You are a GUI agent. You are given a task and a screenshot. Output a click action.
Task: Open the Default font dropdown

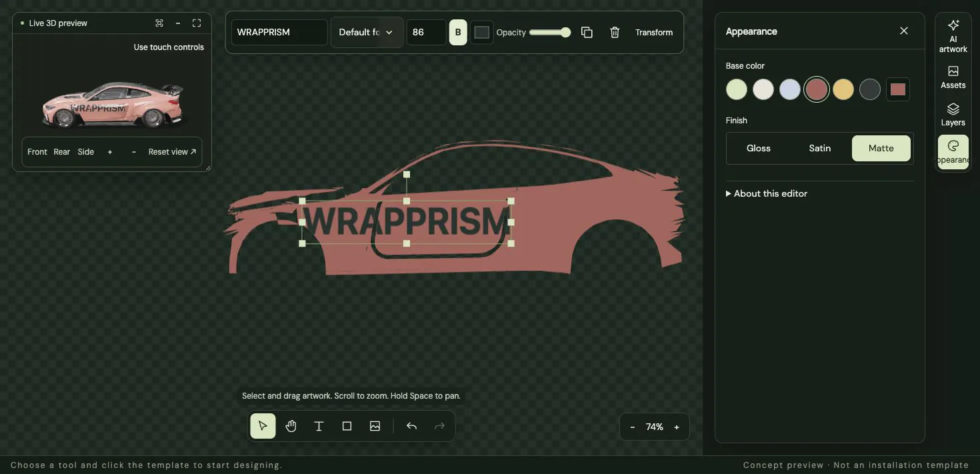click(367, 32)
